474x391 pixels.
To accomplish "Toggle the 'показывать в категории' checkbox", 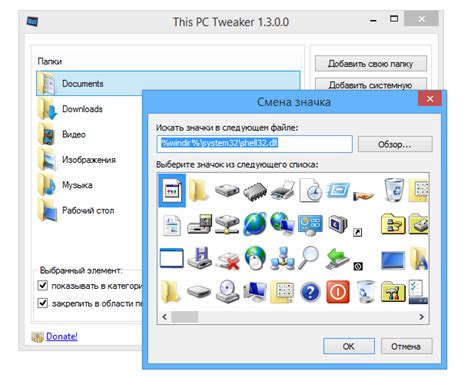I will pyautogui.click(x=43, y=286).
